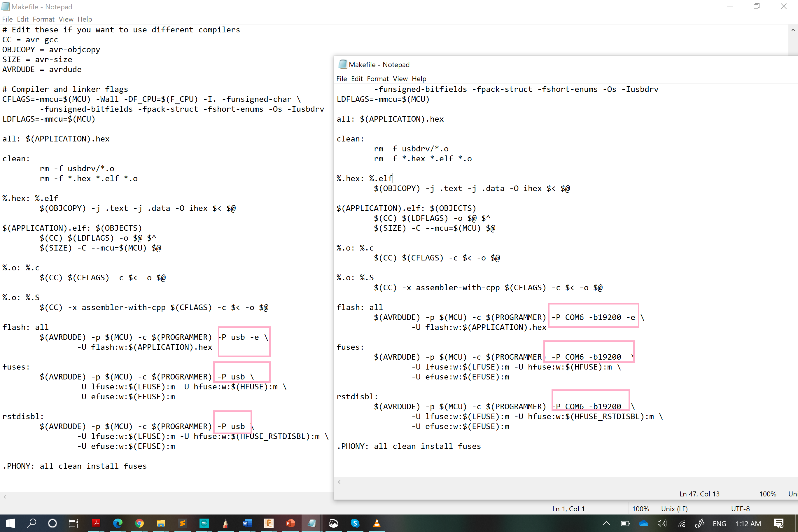This screenshot has width=798, height=532.
Task: Open Format menu in front Notepad window
Action: pos(377,79)
